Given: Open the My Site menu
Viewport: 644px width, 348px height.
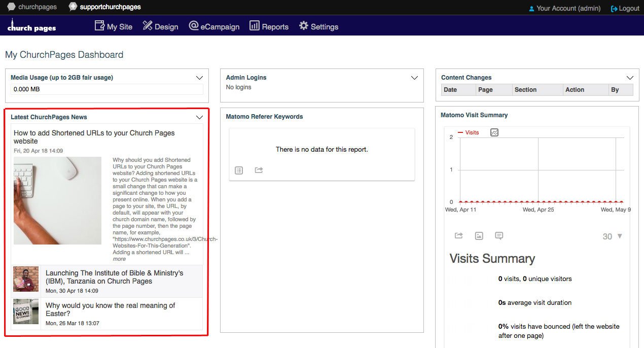Looking at the screenshot, I should tap(114, 26).
